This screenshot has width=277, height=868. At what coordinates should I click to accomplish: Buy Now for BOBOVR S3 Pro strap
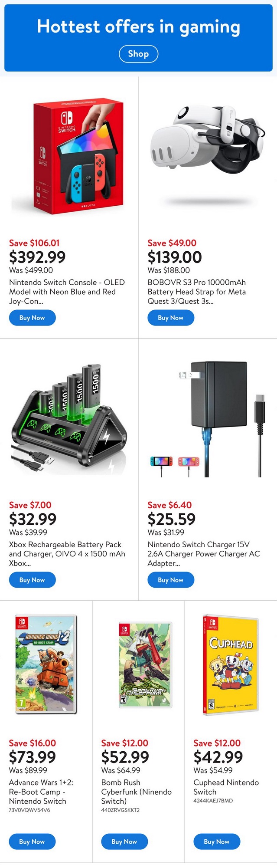click(x=170, y=318)
